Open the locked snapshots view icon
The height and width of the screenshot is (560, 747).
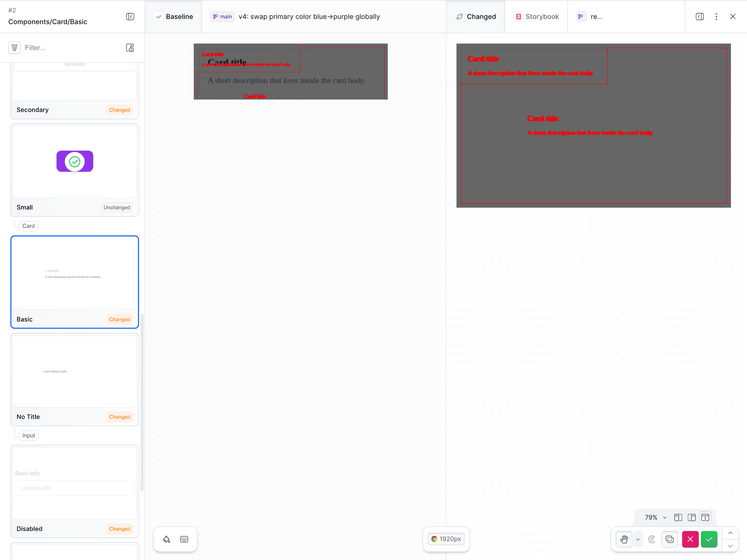coord(130,48)
